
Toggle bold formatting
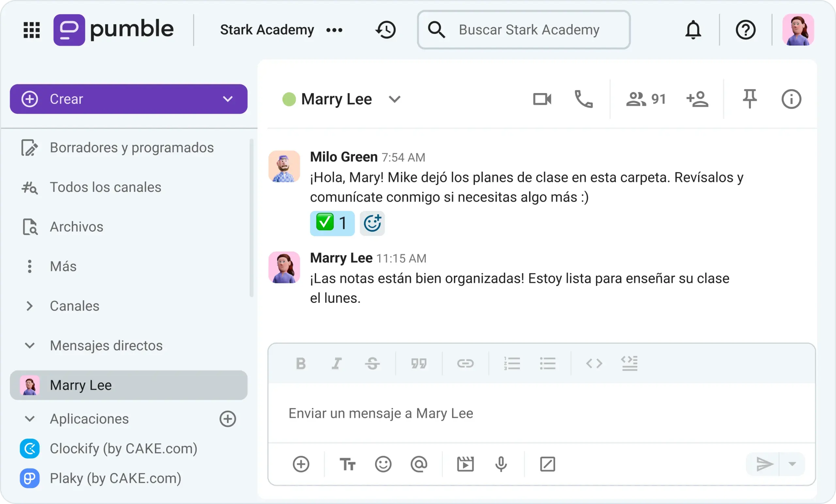pos(301,364)
